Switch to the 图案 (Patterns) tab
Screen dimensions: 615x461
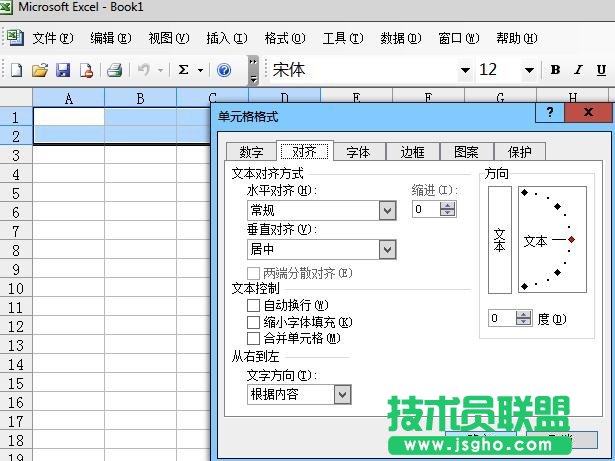(466, 152)
